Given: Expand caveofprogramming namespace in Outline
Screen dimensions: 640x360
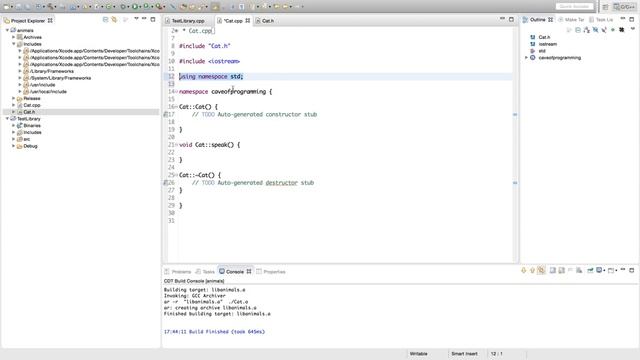Looking at the screenshot, I should [x=527, y=58].
